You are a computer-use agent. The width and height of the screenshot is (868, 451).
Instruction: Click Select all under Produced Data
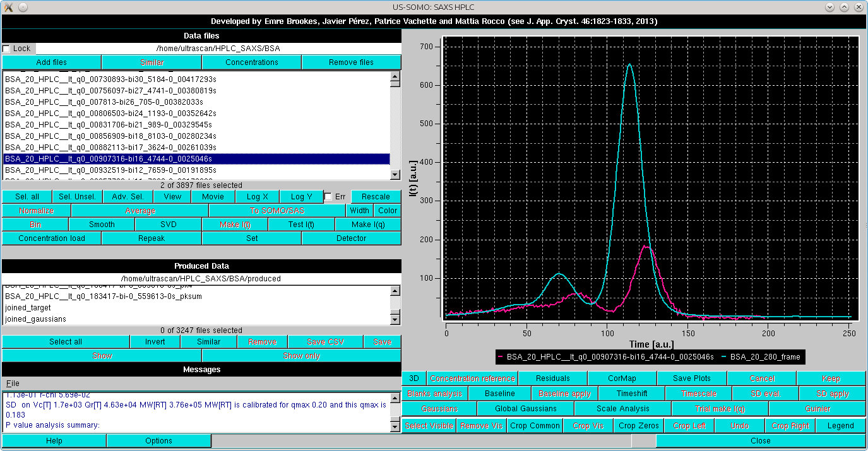(x=66, y=342)
